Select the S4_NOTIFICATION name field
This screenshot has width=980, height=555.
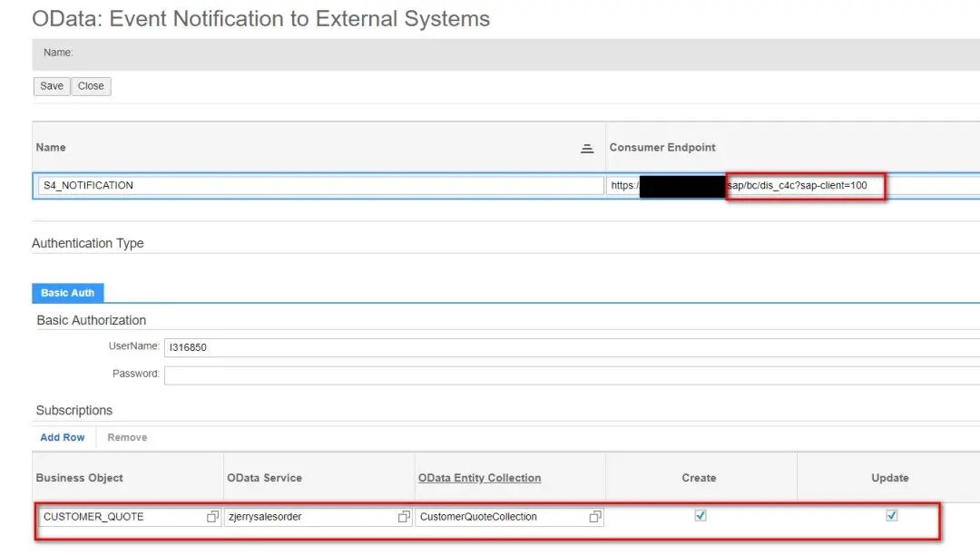320,185
